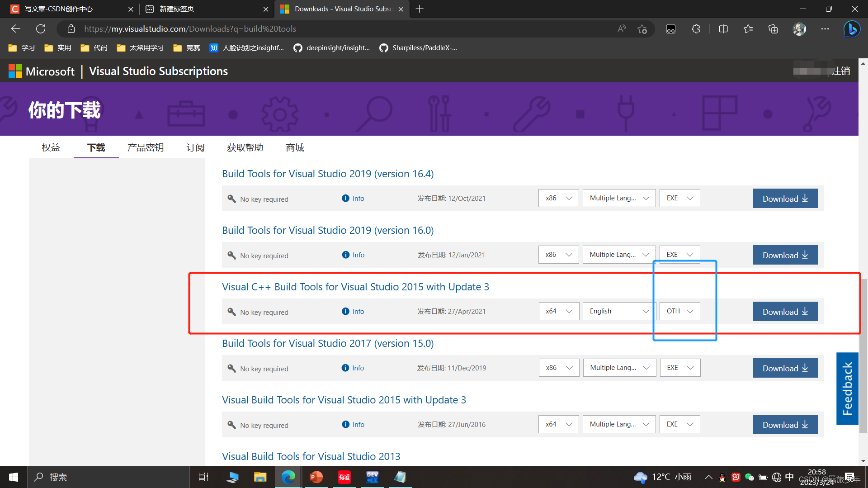
Task: Open collections icon in toolbar
Action: [x=773, y=29]
